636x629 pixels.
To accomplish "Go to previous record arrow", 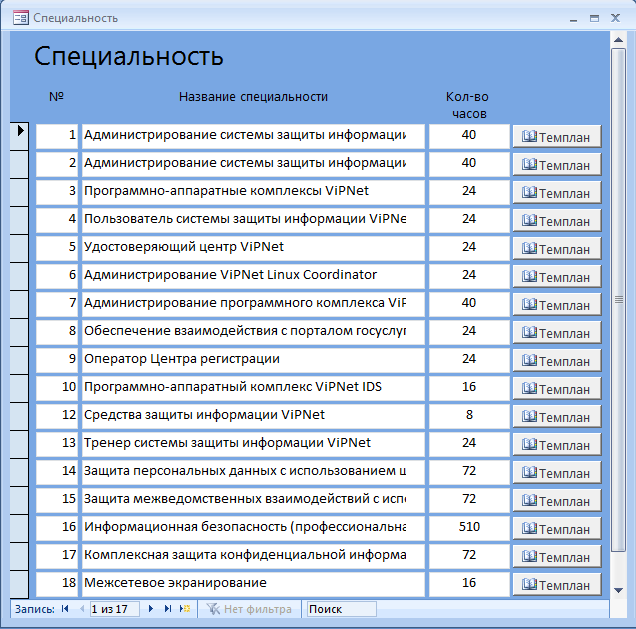I will pos(82,609).
